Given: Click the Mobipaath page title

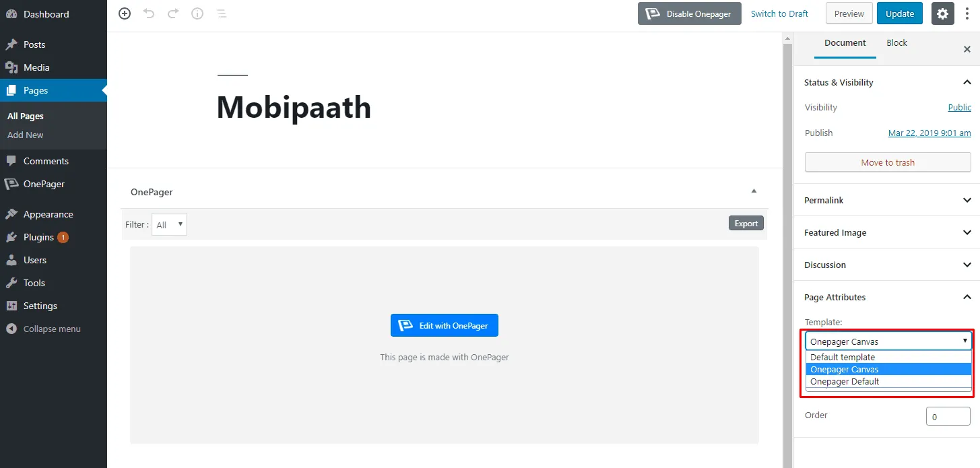Looking at the screenshot, I should click(x=294, y=107).
